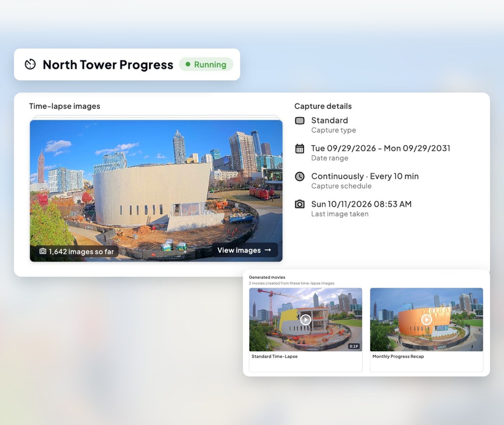Screen dimensions: 504x425
Task: Click the 'Time-lapse images' heading
Action: coord(65,106)
